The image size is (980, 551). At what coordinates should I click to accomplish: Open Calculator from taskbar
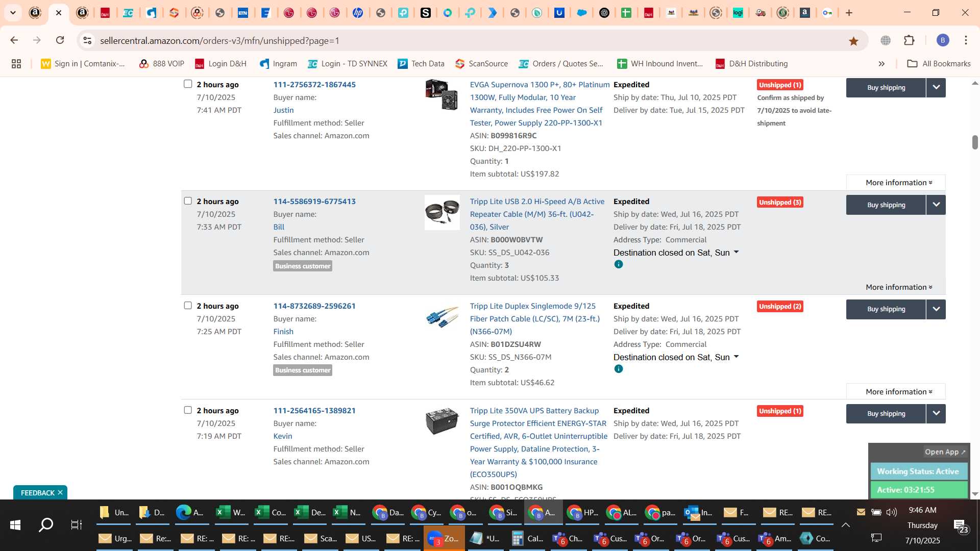click(527, 539)
